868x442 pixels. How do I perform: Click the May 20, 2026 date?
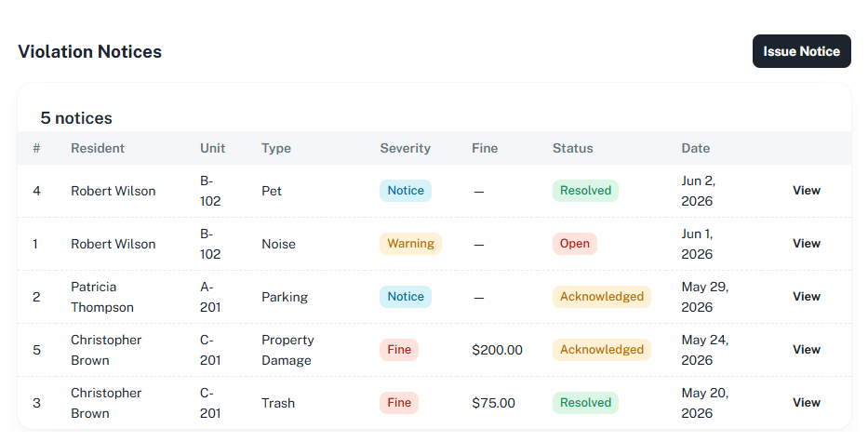pos(704,403)
